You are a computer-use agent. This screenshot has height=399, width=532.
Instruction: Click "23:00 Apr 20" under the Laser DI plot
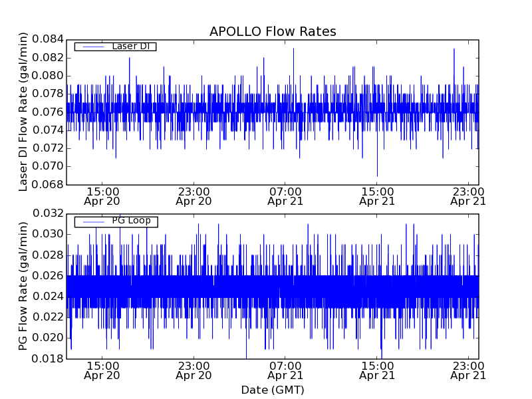pyautogui.click(x=194, y=196)
